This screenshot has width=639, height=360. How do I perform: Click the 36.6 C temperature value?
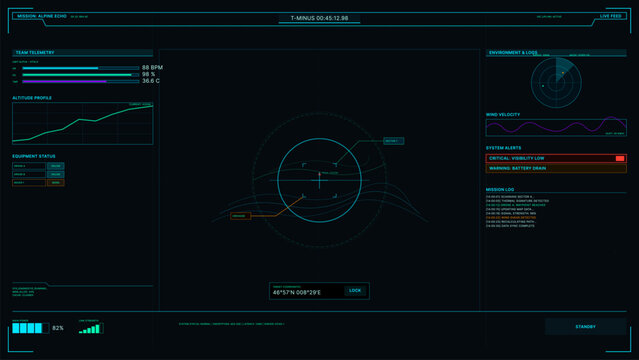[x=151, y=81]
